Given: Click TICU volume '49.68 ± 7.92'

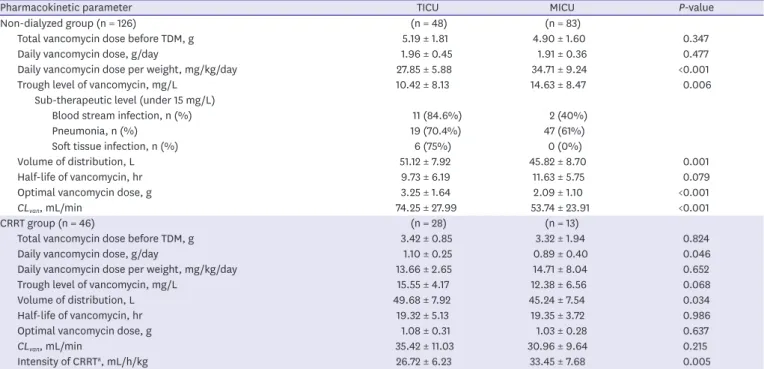Looking at the screenshot, I should [x=422, y=300].
